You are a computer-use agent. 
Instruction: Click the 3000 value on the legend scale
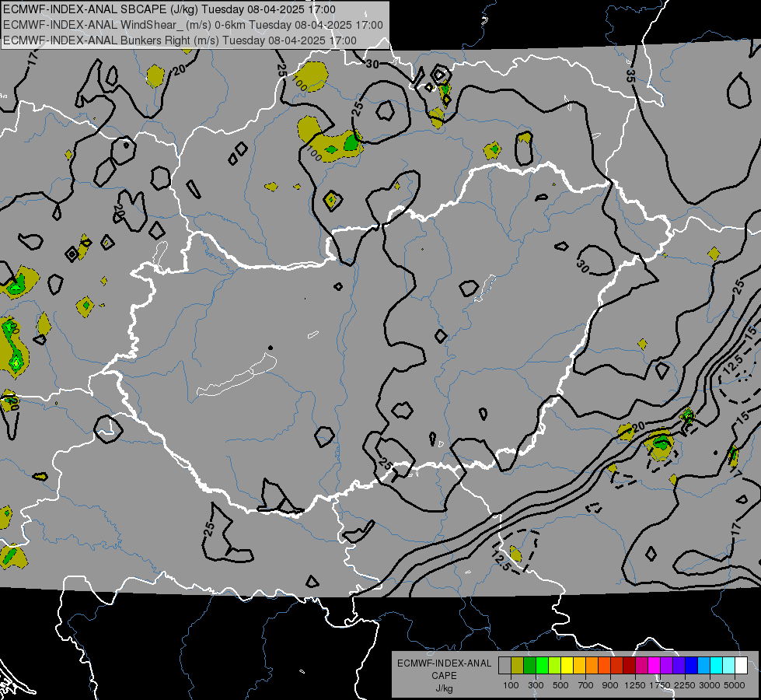pos(710,685)
